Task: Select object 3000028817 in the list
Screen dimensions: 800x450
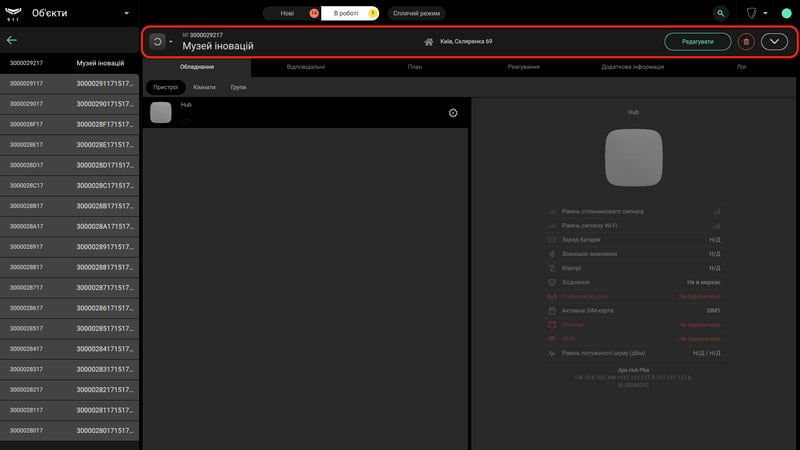Action: pyautogui.click(x=69, y=267)
